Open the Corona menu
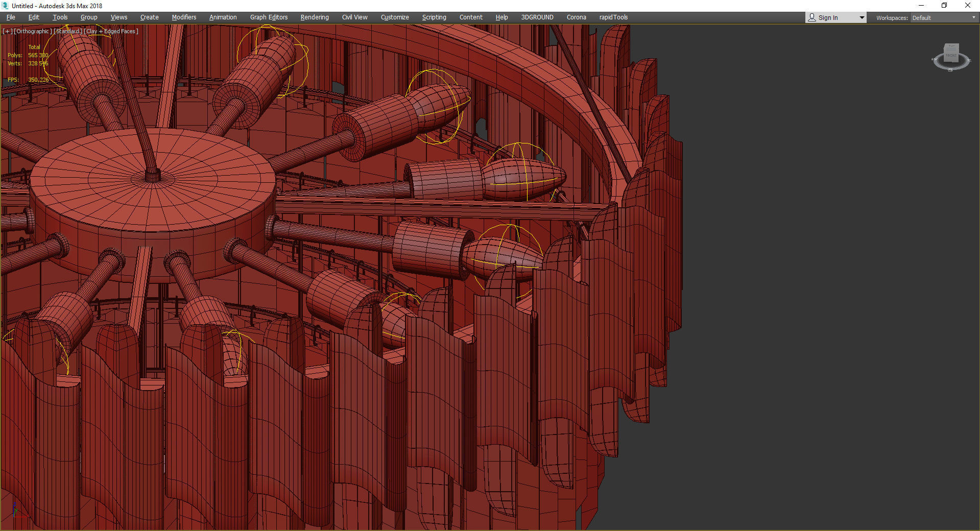The height and width of the screenshot is (531, 980). click(x=577, y=17)
